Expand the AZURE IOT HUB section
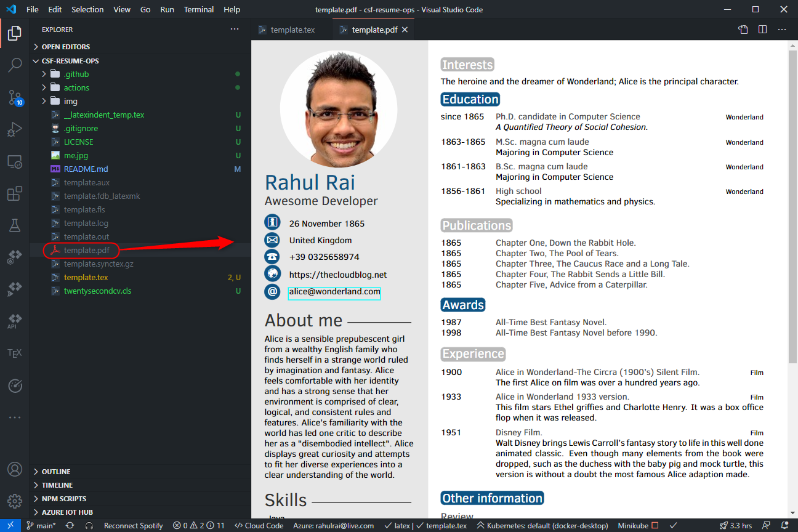The width and height of the screenshot is (798, 532). point(67,512)
